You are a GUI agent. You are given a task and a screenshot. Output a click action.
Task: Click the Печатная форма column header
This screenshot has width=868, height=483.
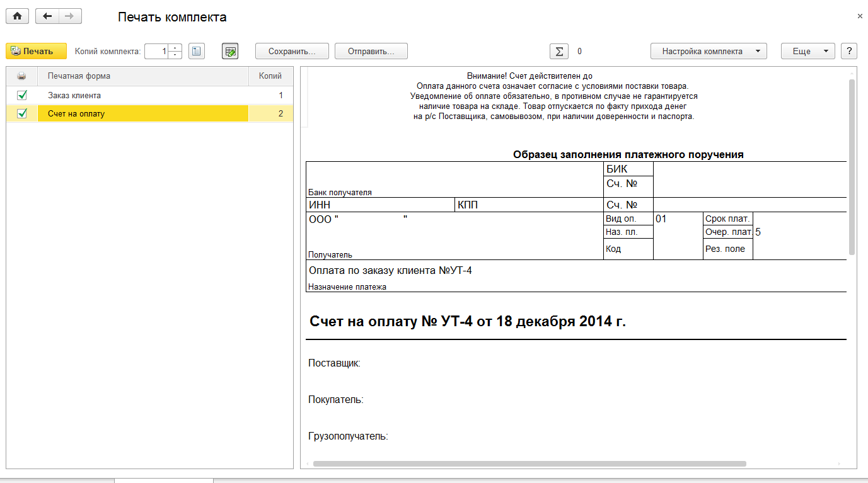pyautogui.click(x=143, y=76)
